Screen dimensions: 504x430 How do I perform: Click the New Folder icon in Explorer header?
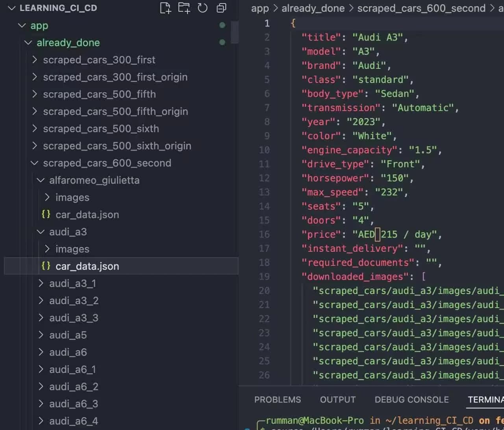tap(184, 8)
